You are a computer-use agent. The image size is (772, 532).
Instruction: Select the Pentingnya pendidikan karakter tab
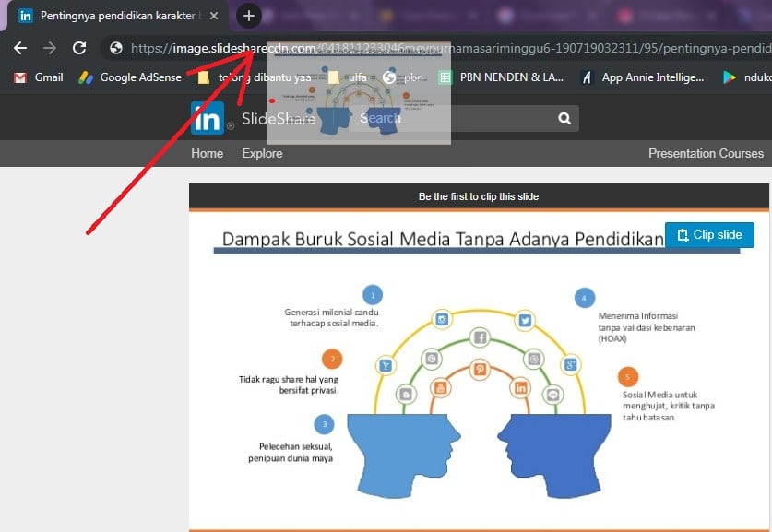tap(116, 16)
